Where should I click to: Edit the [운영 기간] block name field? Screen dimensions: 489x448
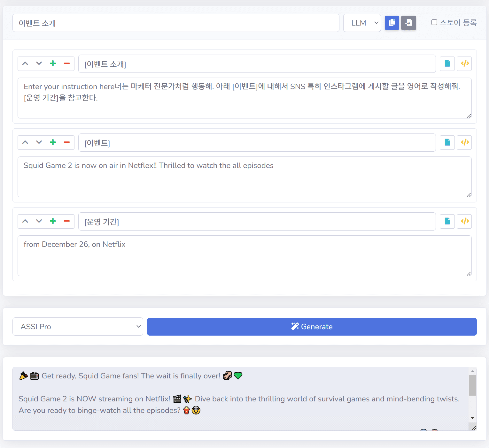pyautogui.click(x=257, y=222)
